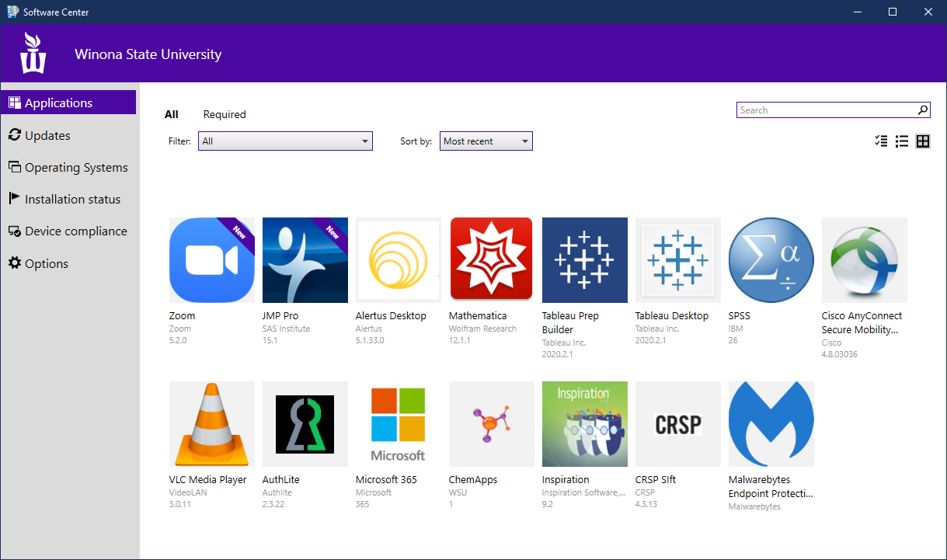
Task: Open Installation status section
Action: pyautogui.click(x=72, y=200)
